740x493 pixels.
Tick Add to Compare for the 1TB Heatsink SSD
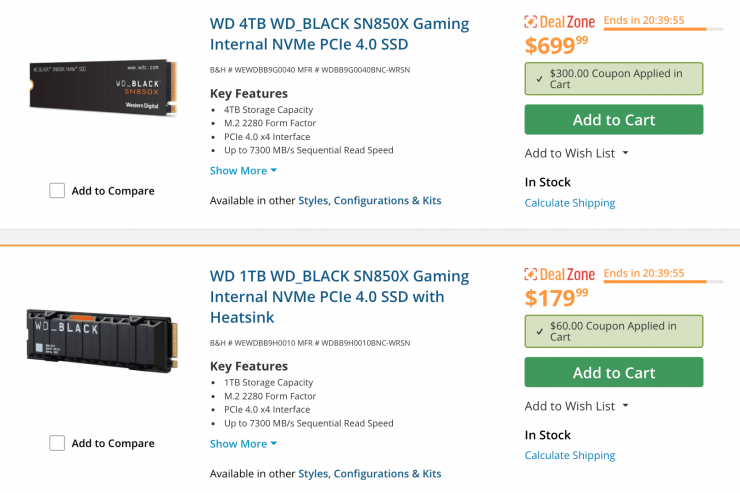tap(57, 443)
